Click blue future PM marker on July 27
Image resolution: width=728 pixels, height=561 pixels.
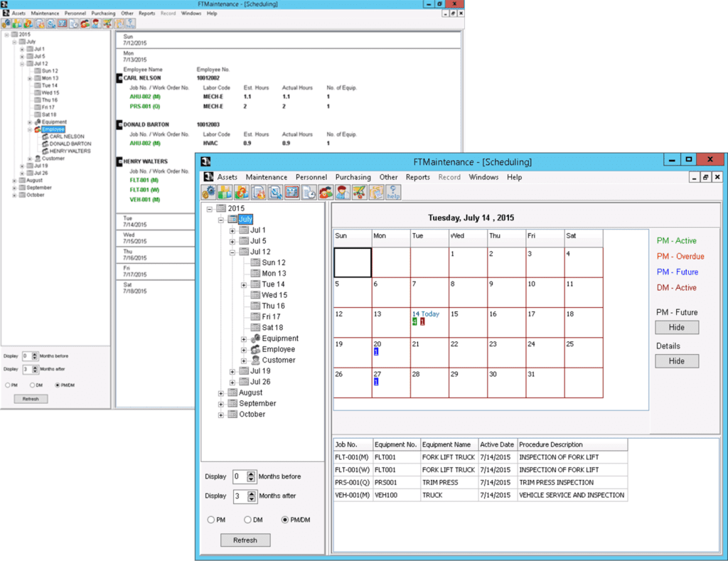pyautogui.click(x=375, y=382)
